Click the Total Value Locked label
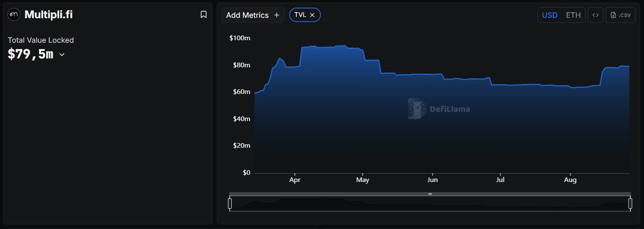This screenshot has width=644, height=229. tap(41, 40)
